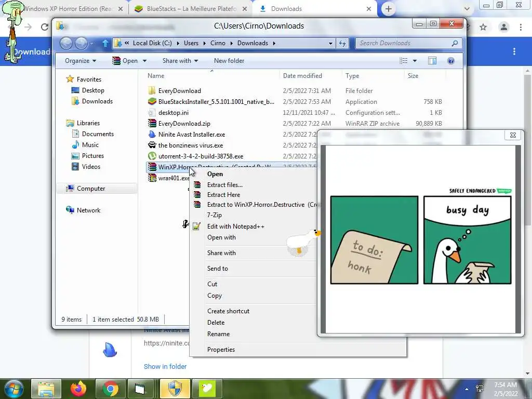The height and width of the screenshot is (399, 532).
Task: Click the search magnifier in Search Downloads
Action: [x=455, y=43]
